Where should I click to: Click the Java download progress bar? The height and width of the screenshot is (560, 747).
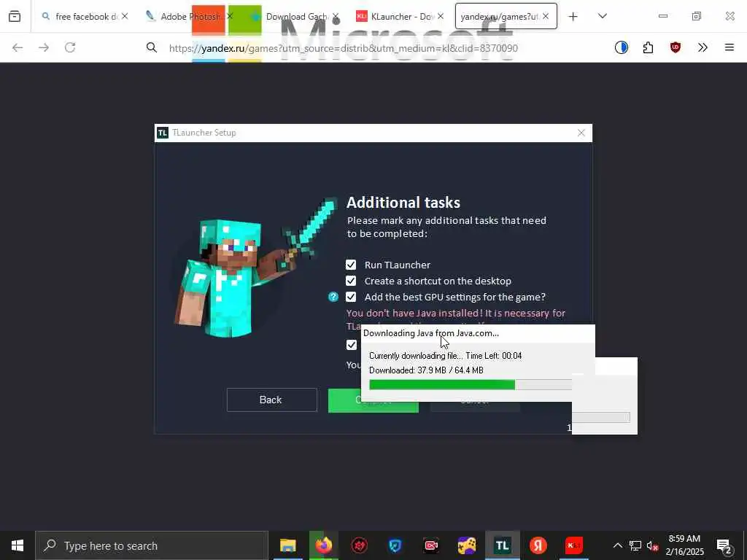(471, 385)
